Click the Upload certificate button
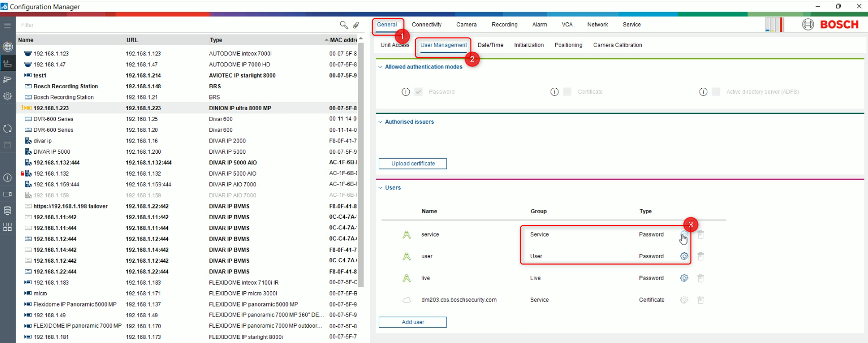This screenshot has width=868, height=343. [413, 164]
